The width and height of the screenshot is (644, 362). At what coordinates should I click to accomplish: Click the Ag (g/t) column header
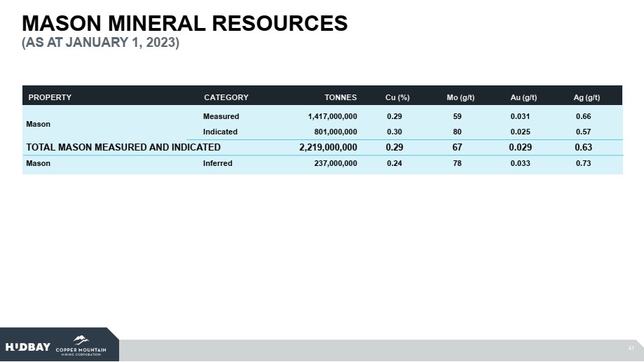[587, 97]
